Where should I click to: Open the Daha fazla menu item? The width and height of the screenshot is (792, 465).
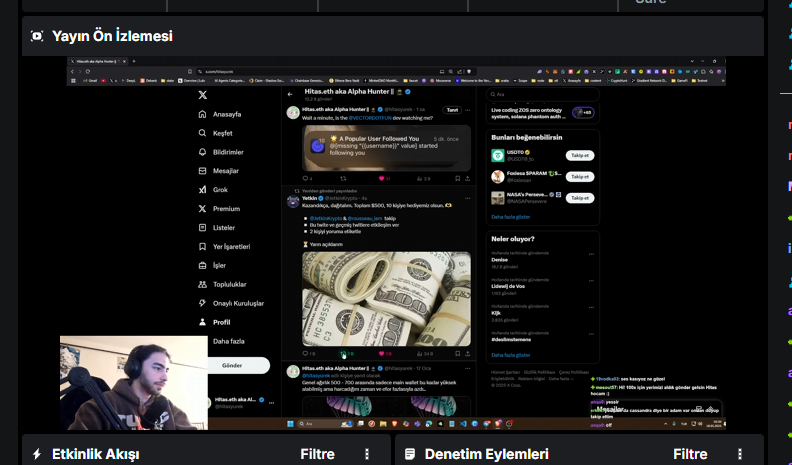click(228, 341)
